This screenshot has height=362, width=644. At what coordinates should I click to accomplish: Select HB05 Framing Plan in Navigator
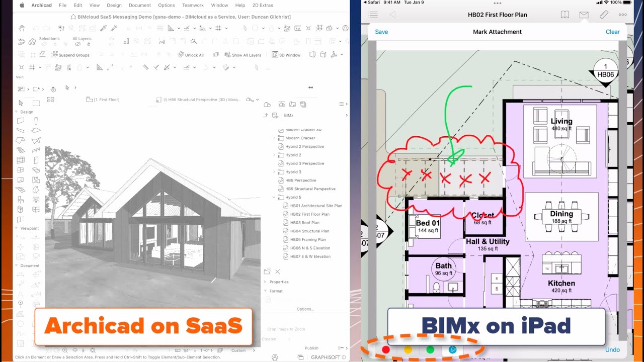pyautogui.click(x=304, y=240)
